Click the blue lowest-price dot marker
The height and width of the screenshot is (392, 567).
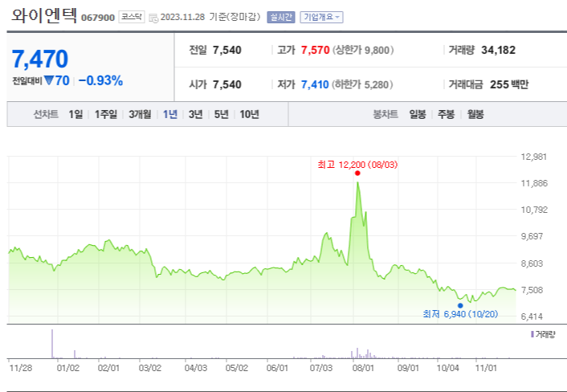click(460, 305)
